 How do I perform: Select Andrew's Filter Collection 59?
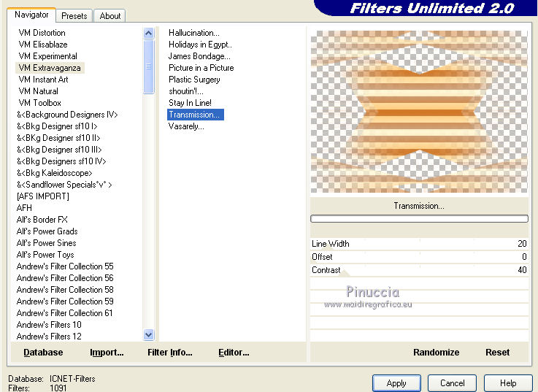pyautogui.click(x=65, y=301)
